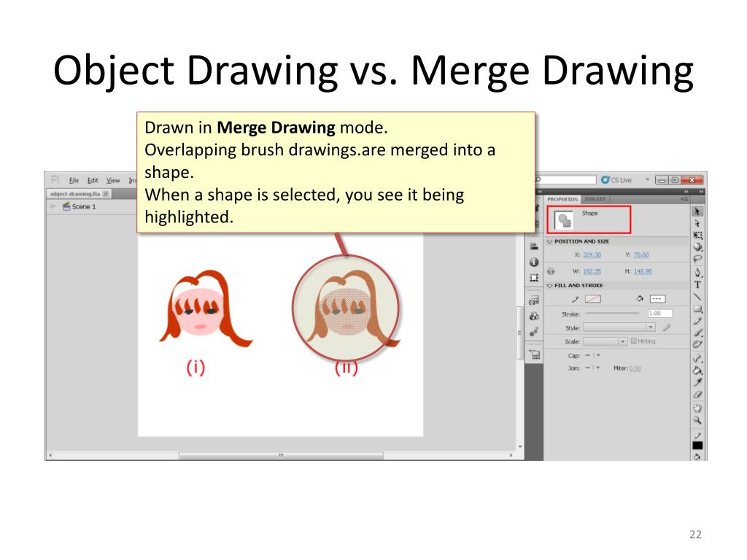Click the X position value 324.30
This screenshot has height=560, width=747.
592,254
